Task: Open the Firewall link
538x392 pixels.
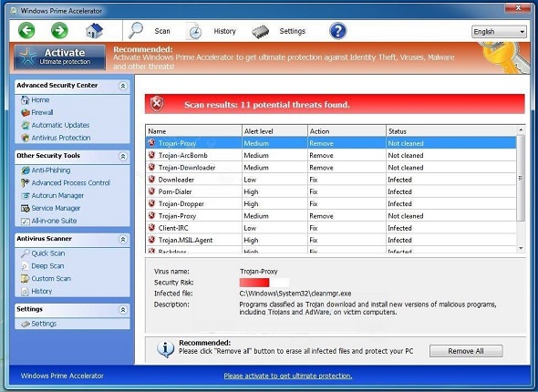Action: 42,112
